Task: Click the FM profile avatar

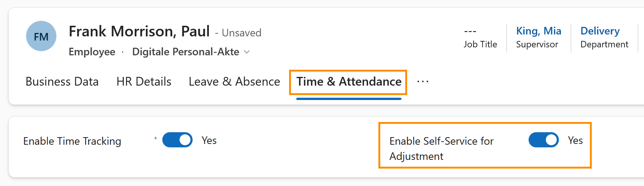Action: 41,36
